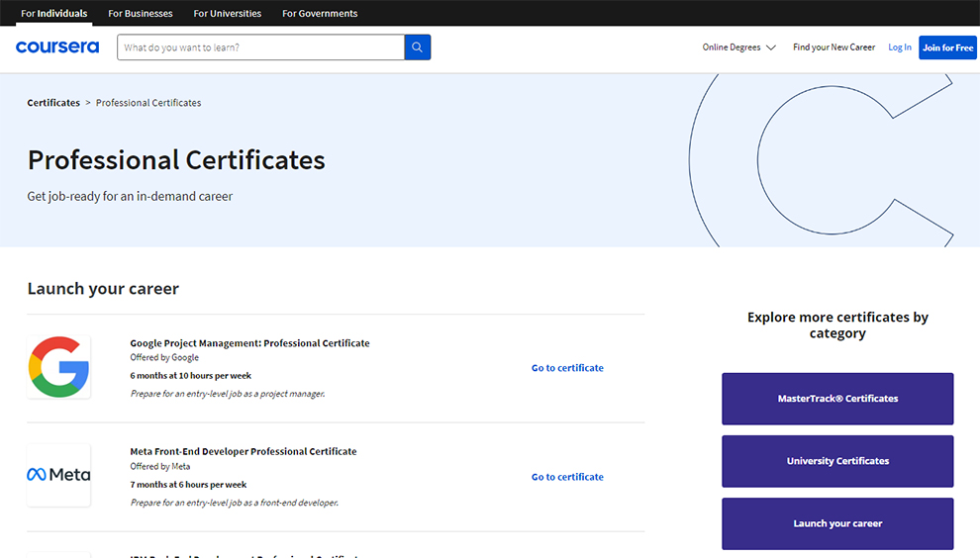Open Google Project Management certificate title
This screenshot has height=558, width=980.
click(249, 343)
